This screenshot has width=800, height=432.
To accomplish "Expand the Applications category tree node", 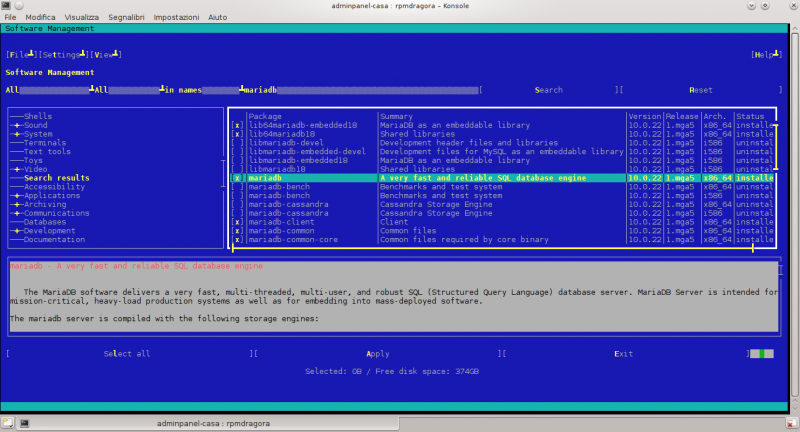I will [17, 196].
